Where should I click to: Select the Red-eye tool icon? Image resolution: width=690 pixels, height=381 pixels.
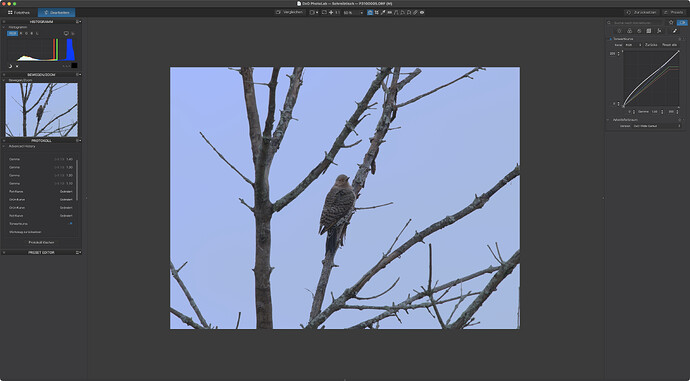coord(422,12)
